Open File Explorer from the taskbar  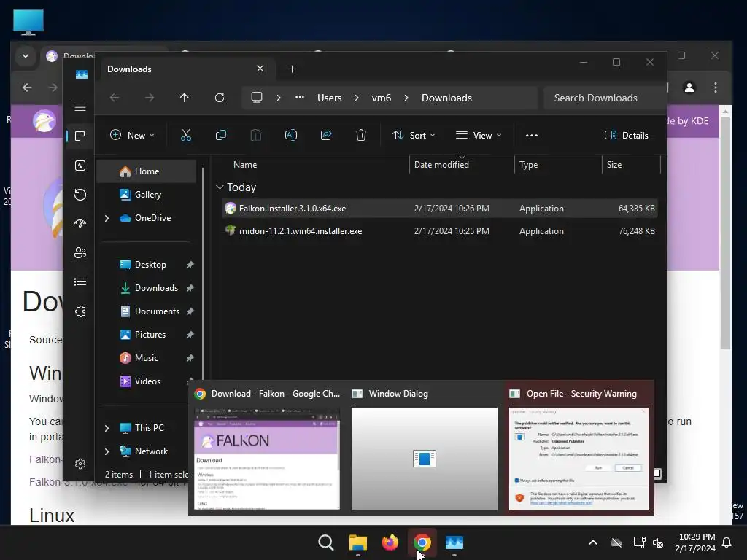pos(357,542)
